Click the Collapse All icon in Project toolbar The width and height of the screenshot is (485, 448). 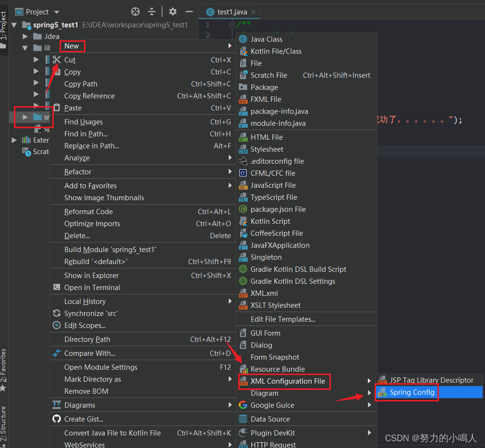pyautogui.click(x=152, y=12)
